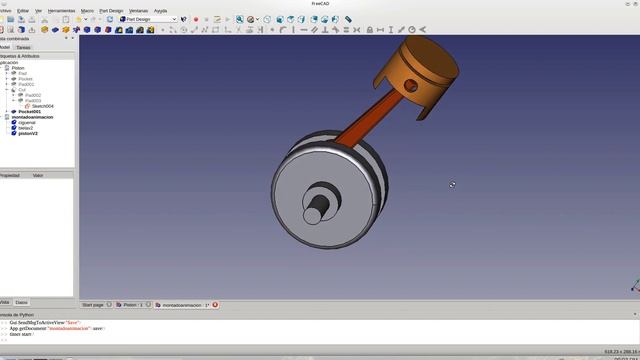Screen dimensions: 640x360
Task: Switch to the Datos property tab
Action: click(x=21, y=302)
